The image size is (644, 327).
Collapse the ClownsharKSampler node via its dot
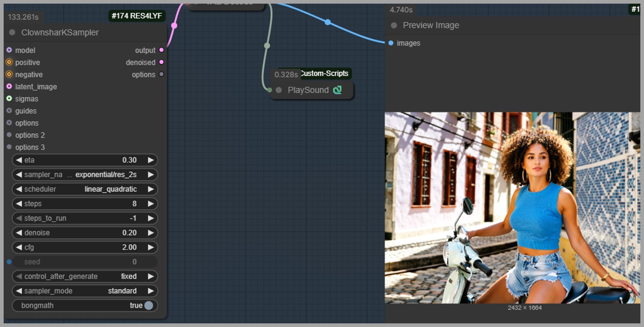pyautogui.click(x=12, y=33)
